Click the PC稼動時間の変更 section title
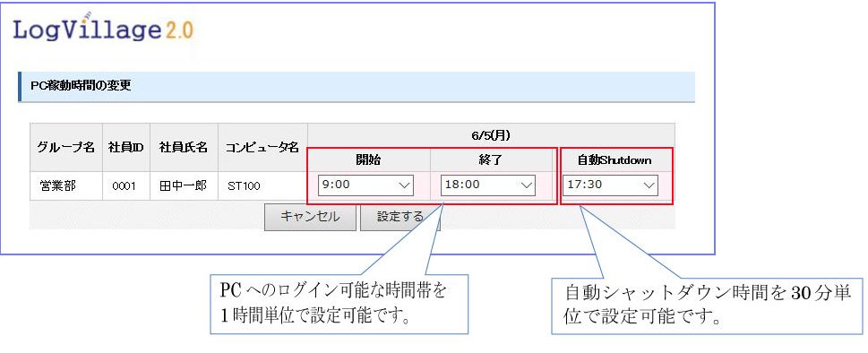Screen dimensions: 868x353 pos(81,86)
